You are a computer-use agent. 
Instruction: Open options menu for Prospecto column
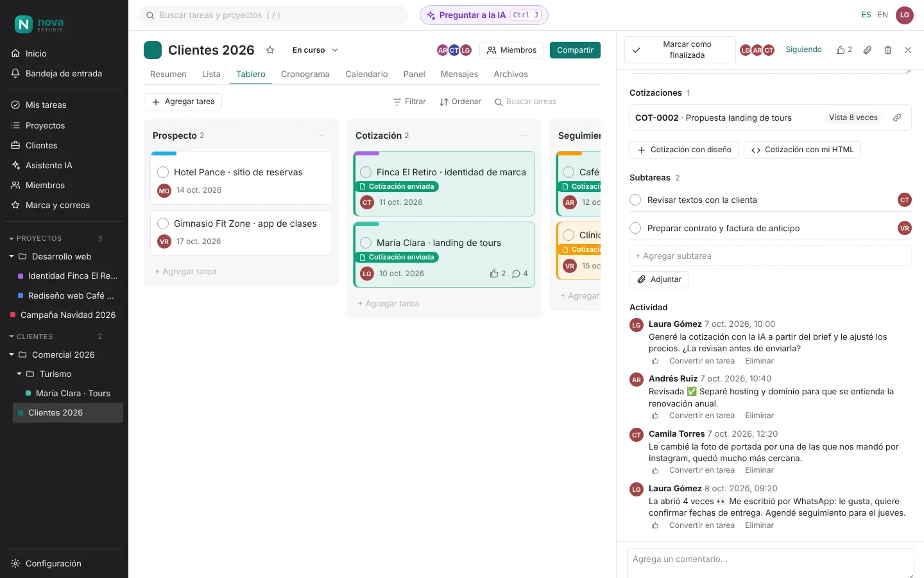pyautogui.click(x=321, y=136)
